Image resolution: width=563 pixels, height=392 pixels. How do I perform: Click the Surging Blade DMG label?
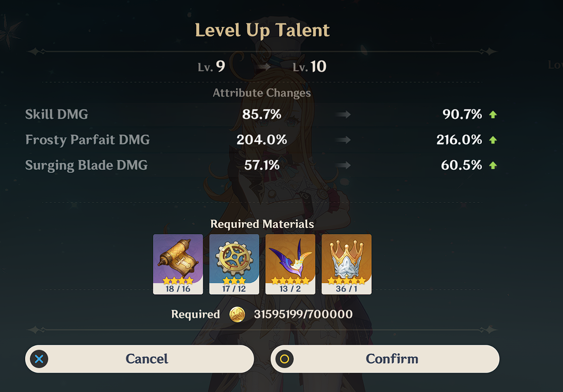86,165
